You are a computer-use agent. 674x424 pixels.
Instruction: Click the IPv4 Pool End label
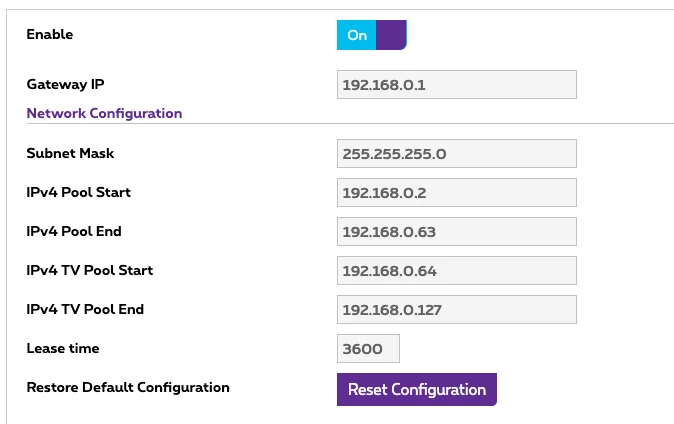coord(74,231)
